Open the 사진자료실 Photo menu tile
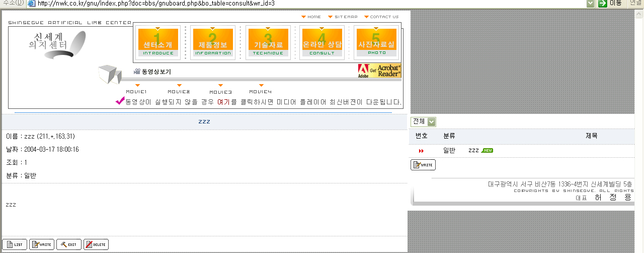Viewport: 644px width, 253px height. (376, 42)
